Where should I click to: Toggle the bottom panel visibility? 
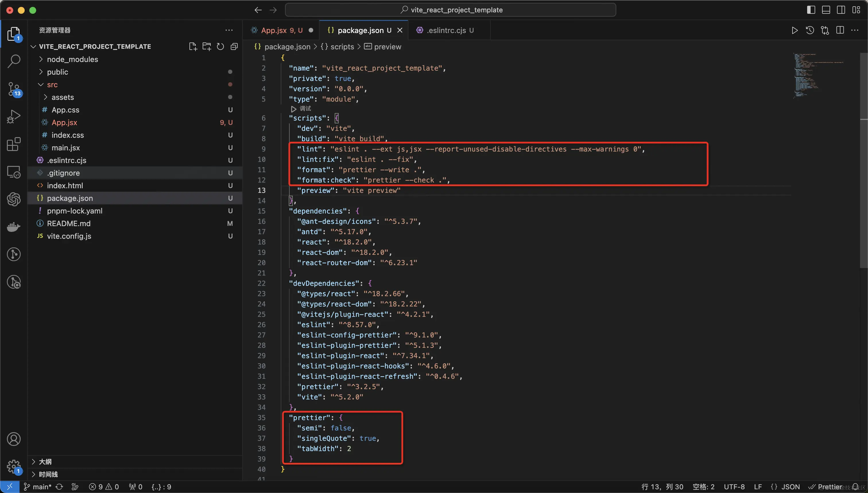[x=826, y=10]
